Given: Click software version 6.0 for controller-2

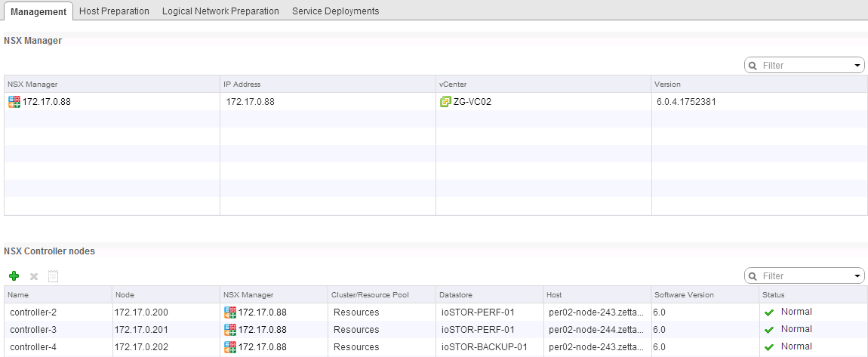Looking at the screenshot, I should [659, 312].
